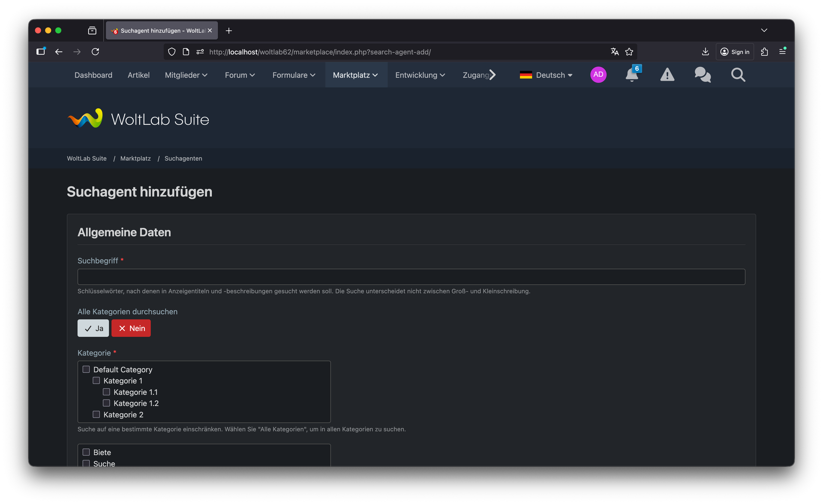This screenshot has height=504, width=823.
Task: Focus the Suchbegriff text field
Action: (x=411, y=277)
